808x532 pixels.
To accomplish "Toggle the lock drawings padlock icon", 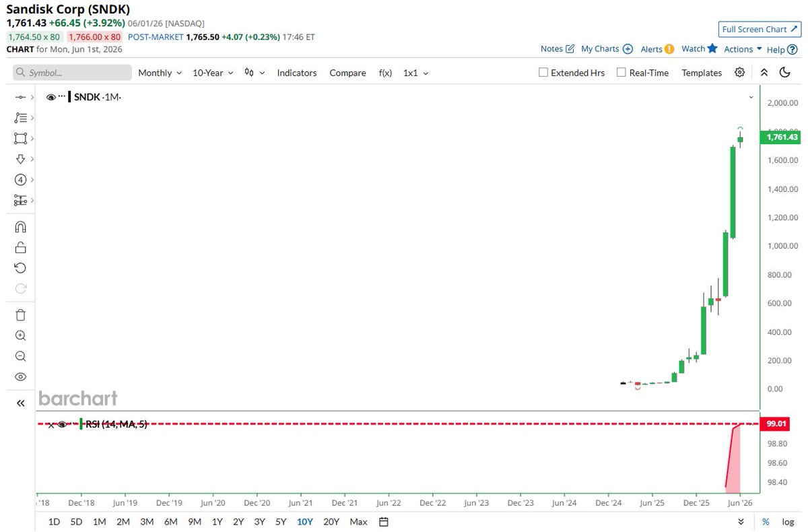I will [20, 247].
